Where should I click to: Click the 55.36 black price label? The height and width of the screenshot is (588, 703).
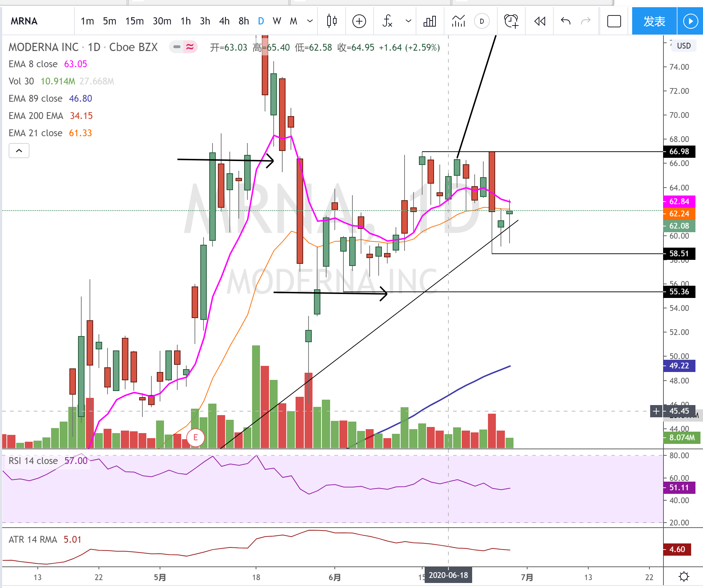[x=679, y=291]
